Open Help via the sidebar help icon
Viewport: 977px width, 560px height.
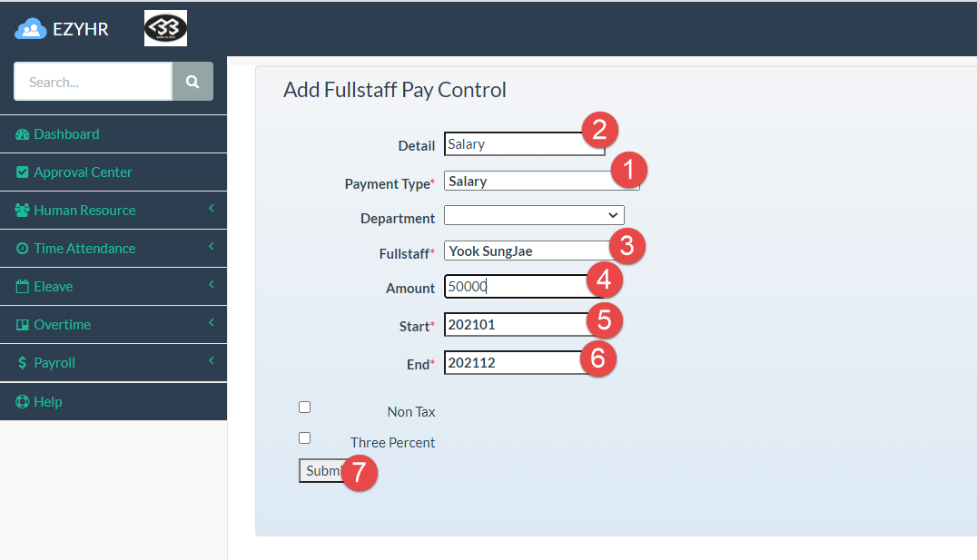(21, 401)
